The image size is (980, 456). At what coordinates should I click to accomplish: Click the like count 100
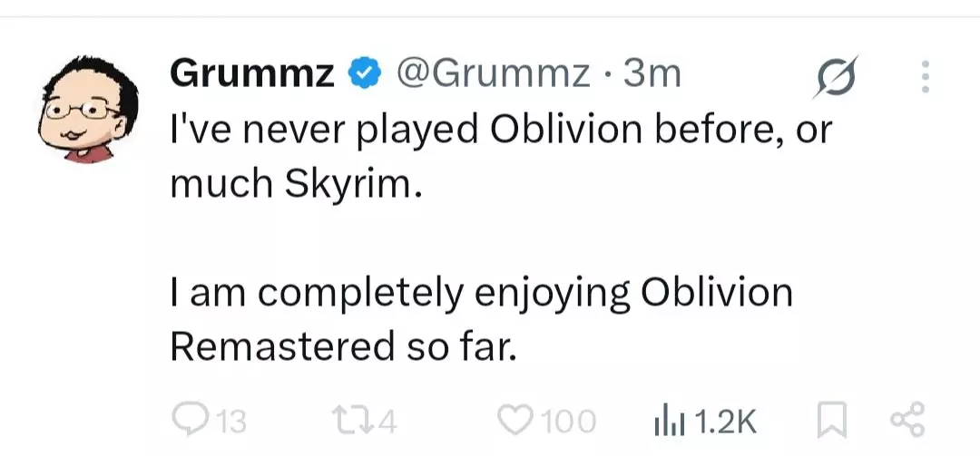click(x=567, y=421)
